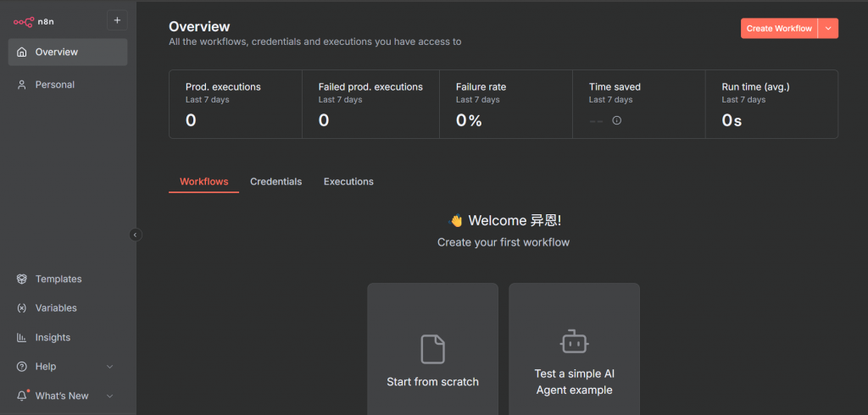Viewport: 868px width, 415px height.
Task: Click the Time saved info icon
Action: 617,120
